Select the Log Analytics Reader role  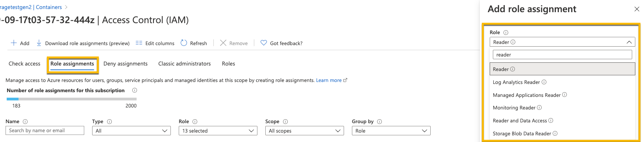(x=563, y=82)
